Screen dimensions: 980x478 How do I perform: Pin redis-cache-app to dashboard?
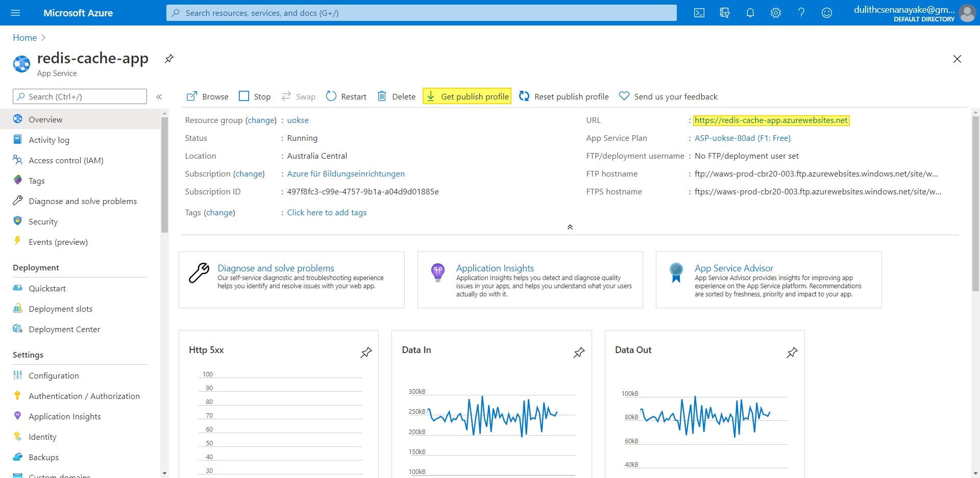169,59
